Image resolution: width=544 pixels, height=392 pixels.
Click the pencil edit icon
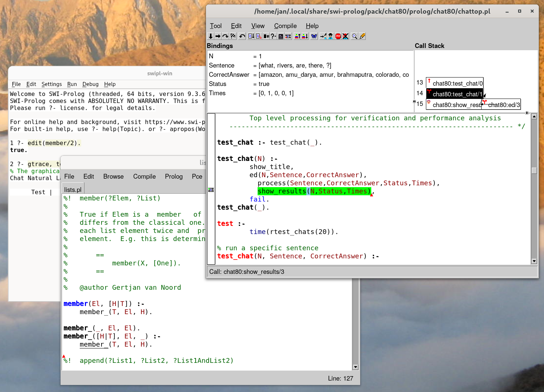pyautogui.click(x=362, y=36)
